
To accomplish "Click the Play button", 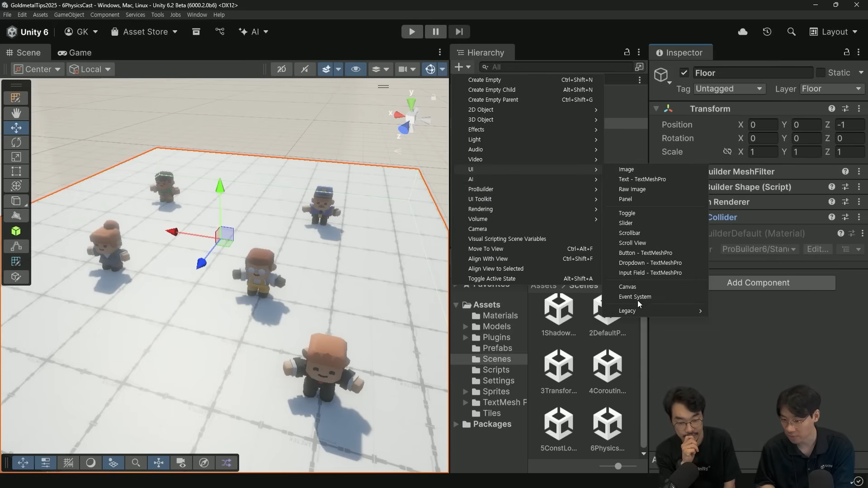I will (412, 32).
